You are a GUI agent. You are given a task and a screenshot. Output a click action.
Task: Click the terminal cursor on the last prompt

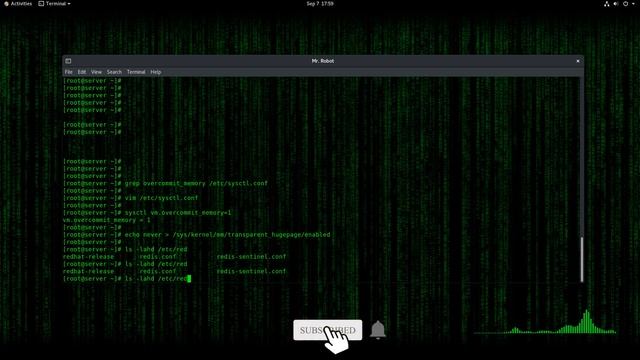click(x=189, y=279)
